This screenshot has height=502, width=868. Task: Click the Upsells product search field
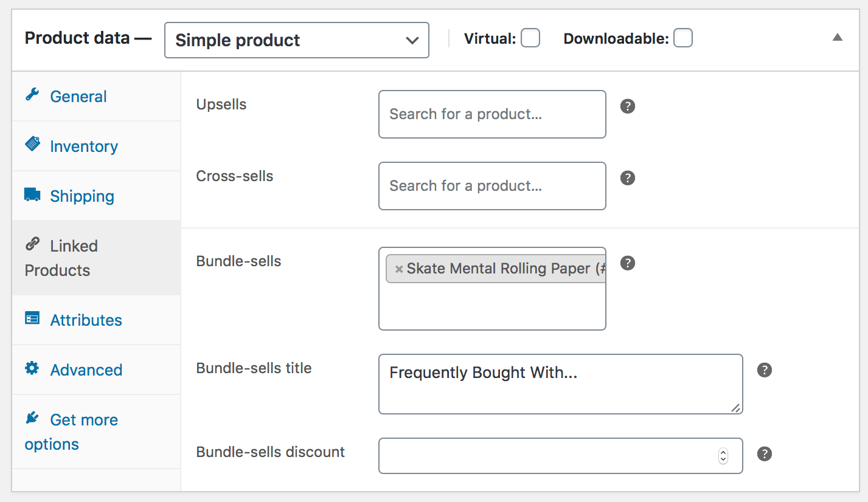[492, 114]
